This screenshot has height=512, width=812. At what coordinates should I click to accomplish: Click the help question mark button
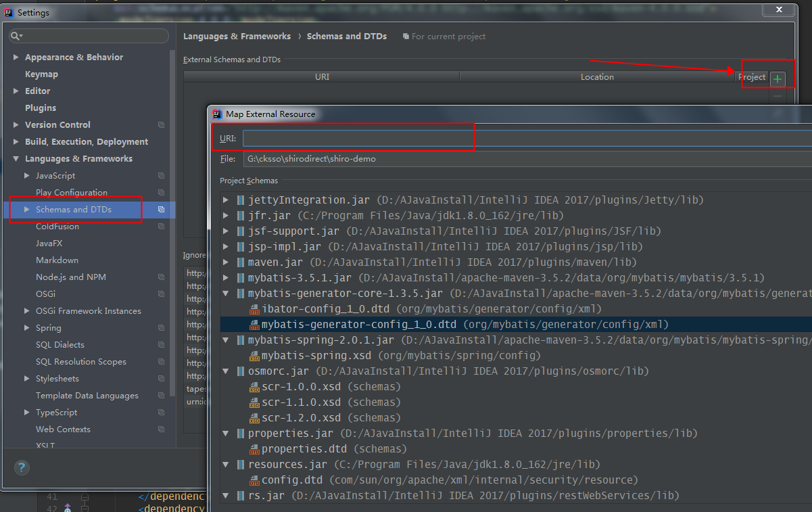tap(22, 467)
